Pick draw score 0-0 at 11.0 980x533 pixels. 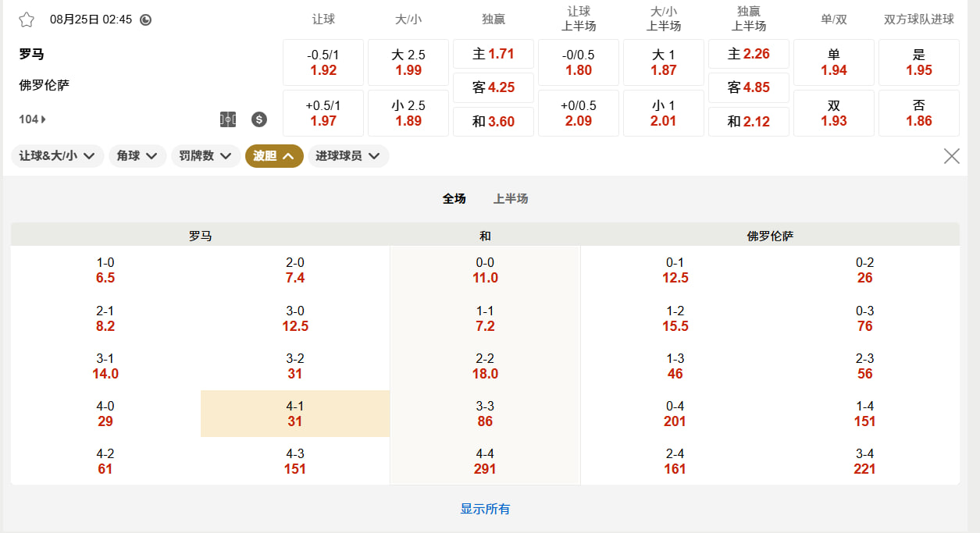point(485,270)
